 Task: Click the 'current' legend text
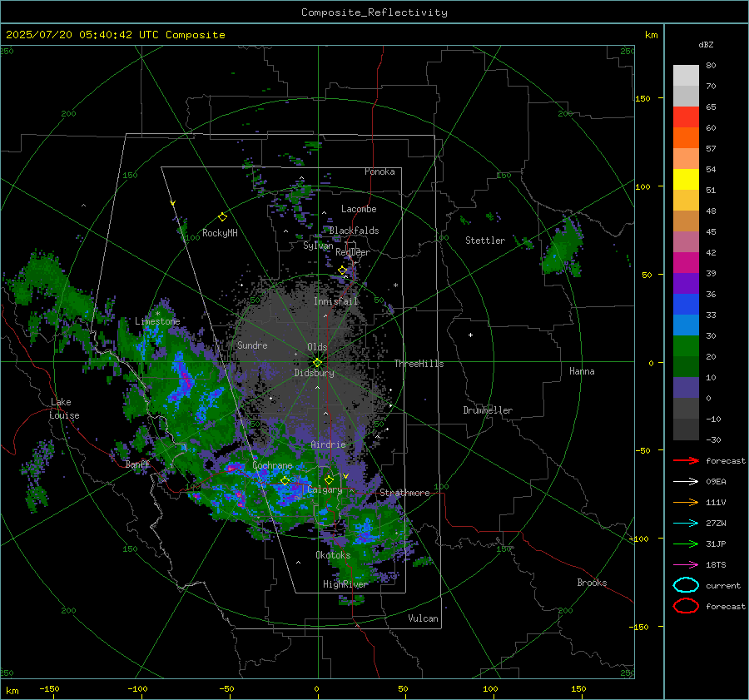[723, 585]
